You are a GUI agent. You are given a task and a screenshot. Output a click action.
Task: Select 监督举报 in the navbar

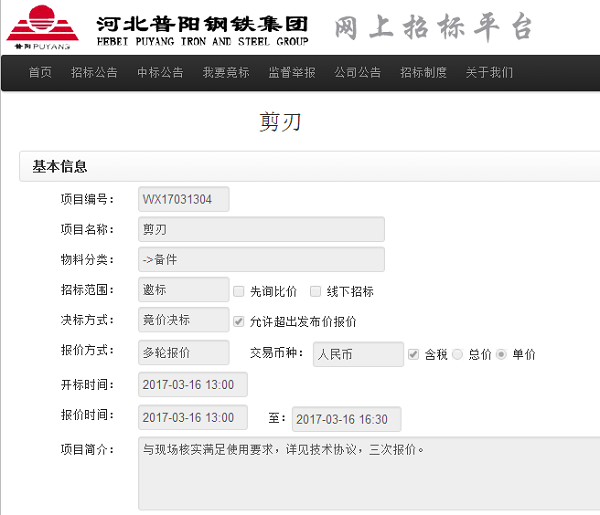pyautogui.click(x=292, y=73)
